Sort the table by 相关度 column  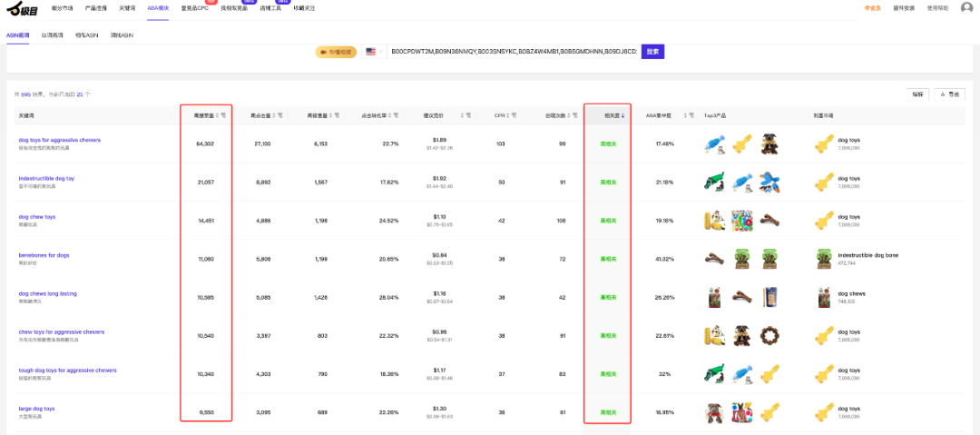(x=622, y=115)
